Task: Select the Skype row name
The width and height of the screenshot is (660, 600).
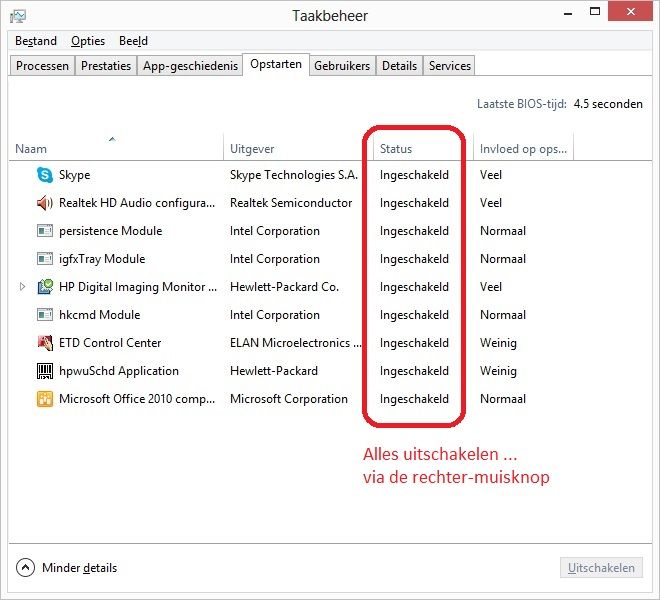Action: click(75, 175)
